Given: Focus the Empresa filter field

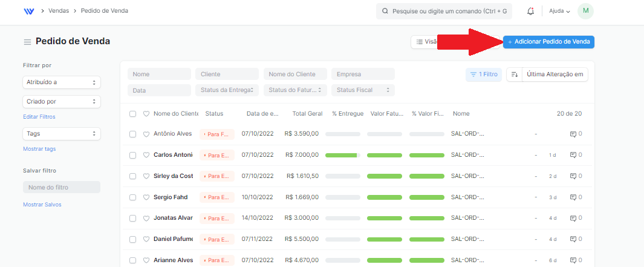Looking at the screenshot, I should (x=363, y=74).
